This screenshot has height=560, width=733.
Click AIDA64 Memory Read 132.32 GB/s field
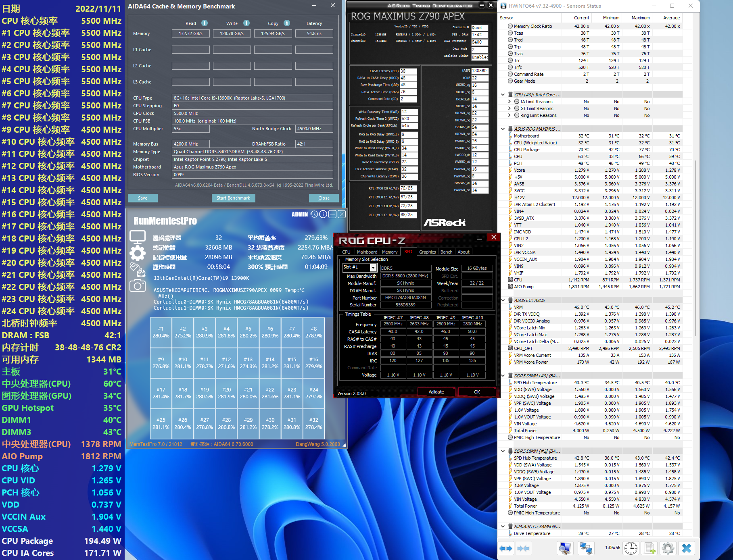click(x=191, y=33)
